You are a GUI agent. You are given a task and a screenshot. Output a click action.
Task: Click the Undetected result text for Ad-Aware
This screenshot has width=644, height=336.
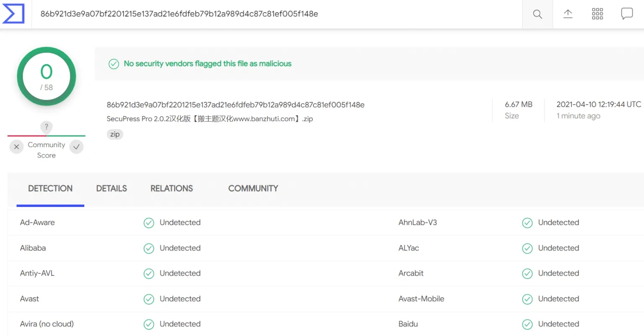pos(180,222)
